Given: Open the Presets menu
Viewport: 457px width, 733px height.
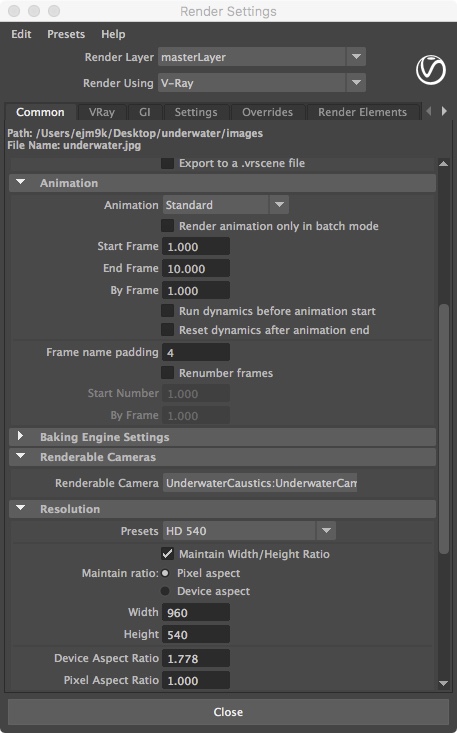Looking at the screenshot, I should click(x=66, y=34).
